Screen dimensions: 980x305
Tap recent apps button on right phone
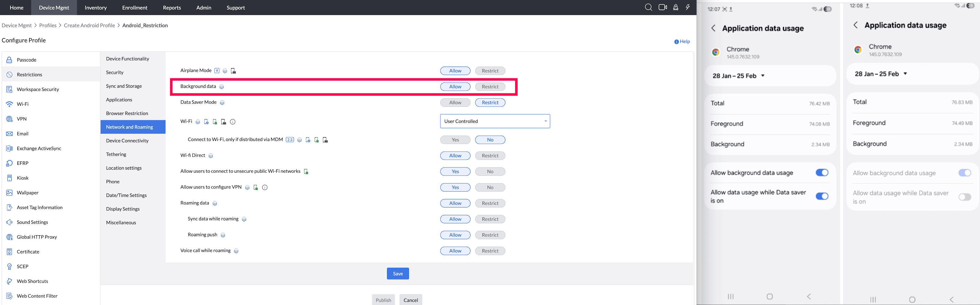point(873,299)
